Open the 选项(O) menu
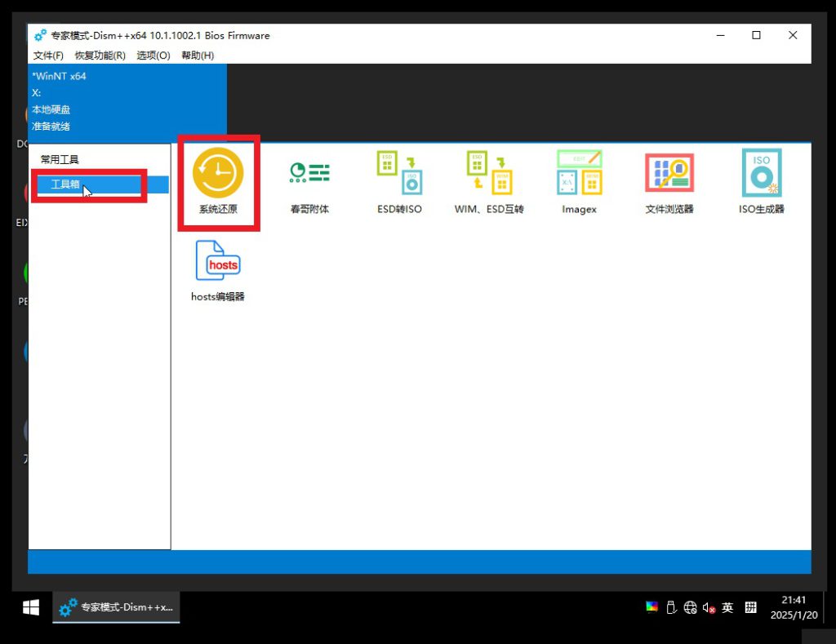Image resolution: width=836 pixels, height=644 pixels. pos(153,56)
